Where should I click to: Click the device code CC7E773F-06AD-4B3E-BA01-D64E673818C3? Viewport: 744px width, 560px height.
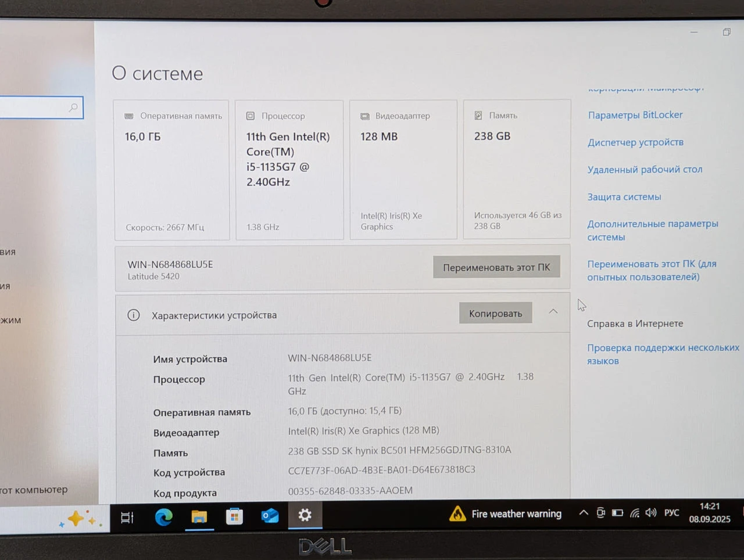pos(382,469)
